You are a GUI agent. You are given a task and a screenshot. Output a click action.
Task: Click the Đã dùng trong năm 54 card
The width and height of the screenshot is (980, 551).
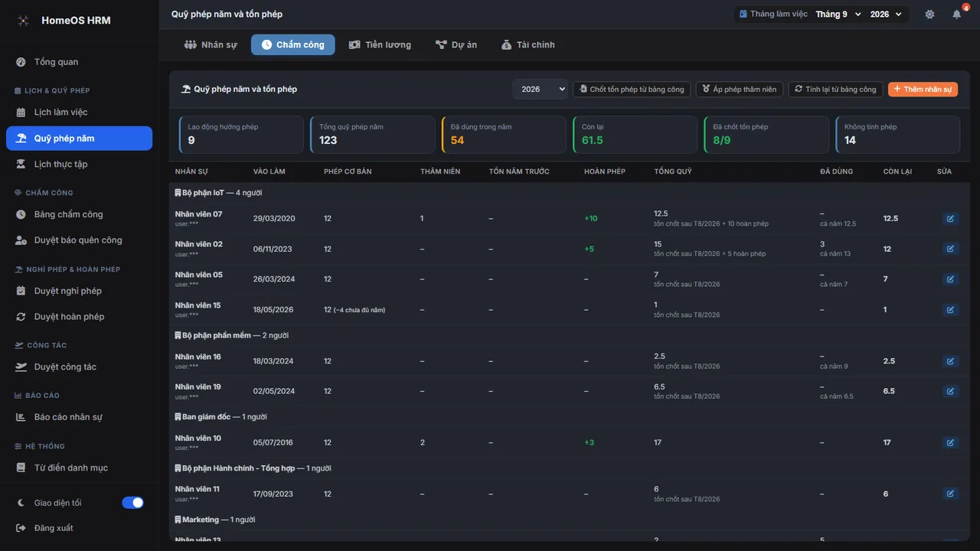pos(504,135)
